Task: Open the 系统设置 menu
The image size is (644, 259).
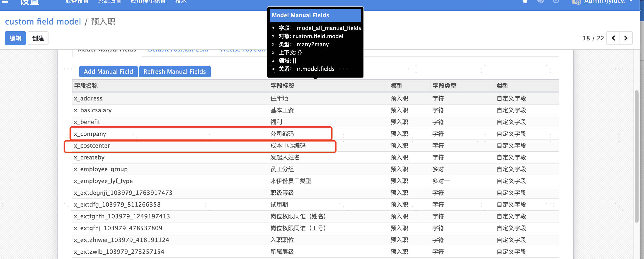Action: coord(109,2)
